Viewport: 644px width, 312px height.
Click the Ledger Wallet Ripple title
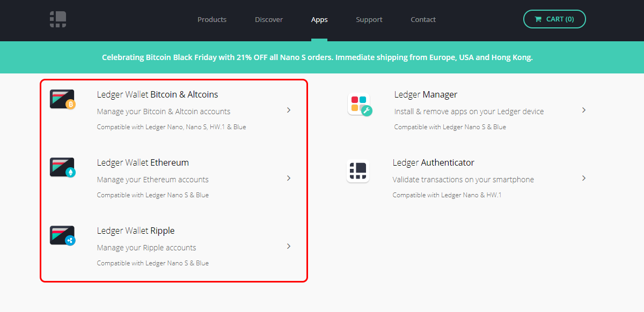[136, 231]
